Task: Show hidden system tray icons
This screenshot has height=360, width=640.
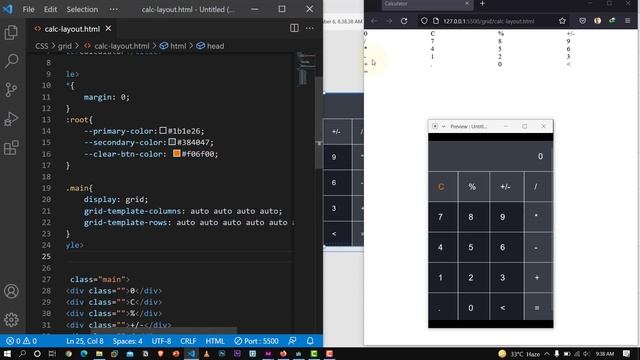Action: tap(547, 354)
